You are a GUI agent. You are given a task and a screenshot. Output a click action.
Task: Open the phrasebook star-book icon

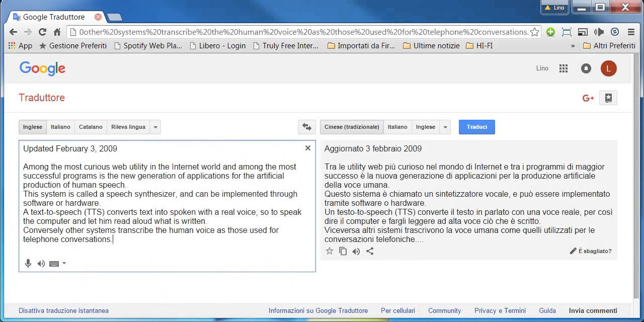[608, 98]
